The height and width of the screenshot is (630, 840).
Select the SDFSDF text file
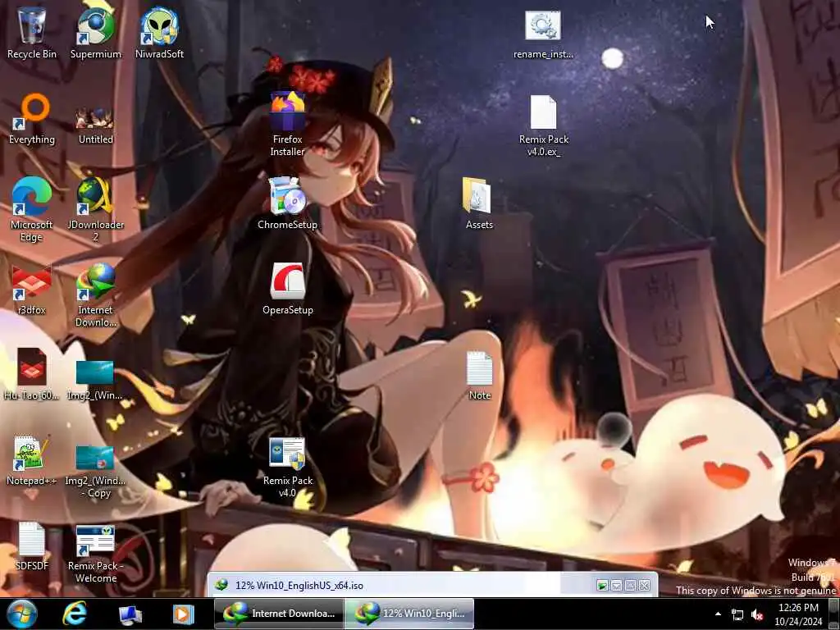[x=32, y=546]
